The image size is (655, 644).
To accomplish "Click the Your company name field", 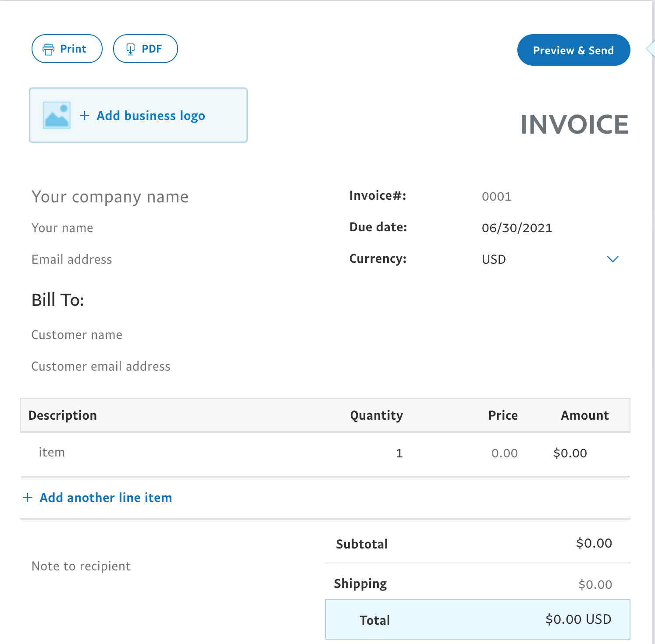I will 110,197.
